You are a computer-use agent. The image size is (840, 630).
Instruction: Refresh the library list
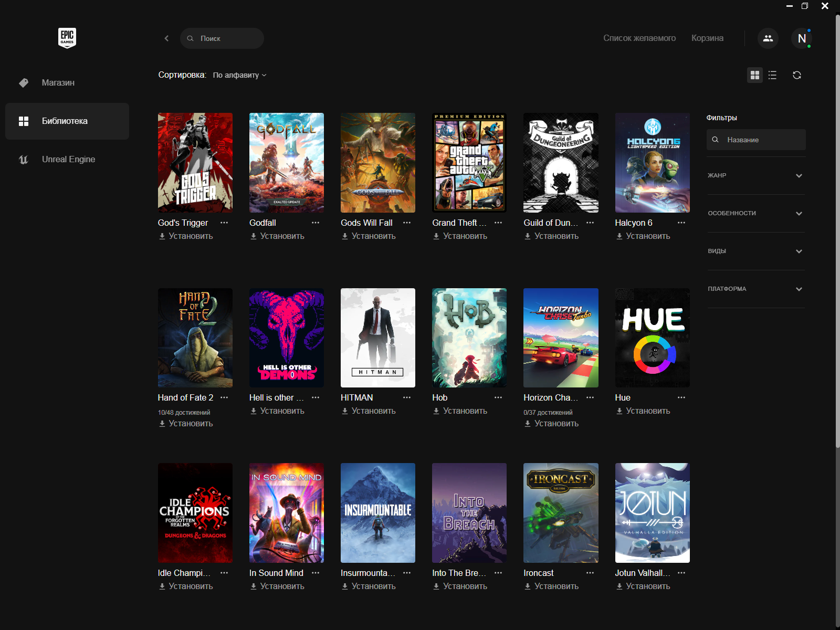797,75
